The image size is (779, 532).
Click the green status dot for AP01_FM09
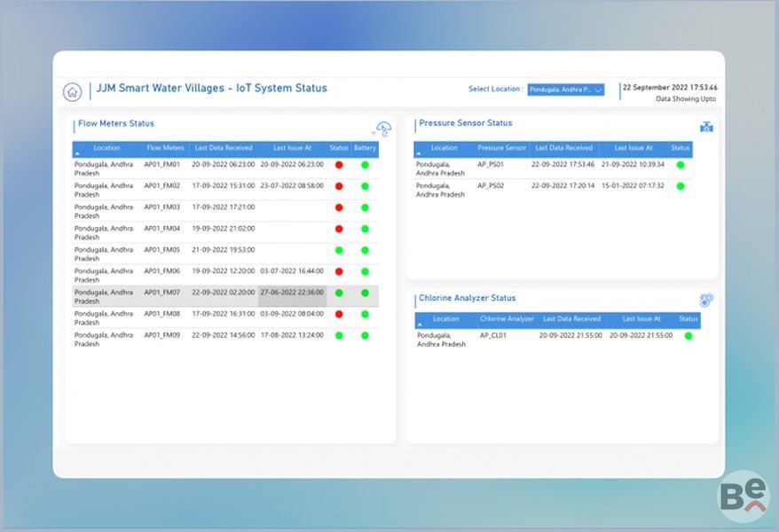click(x=339, y=335)
